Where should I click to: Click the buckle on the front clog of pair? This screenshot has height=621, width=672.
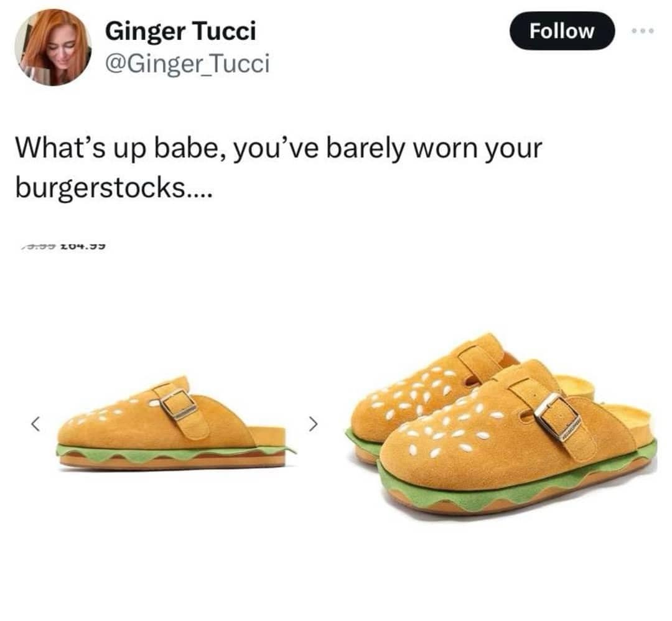click(x=557, y=418)
